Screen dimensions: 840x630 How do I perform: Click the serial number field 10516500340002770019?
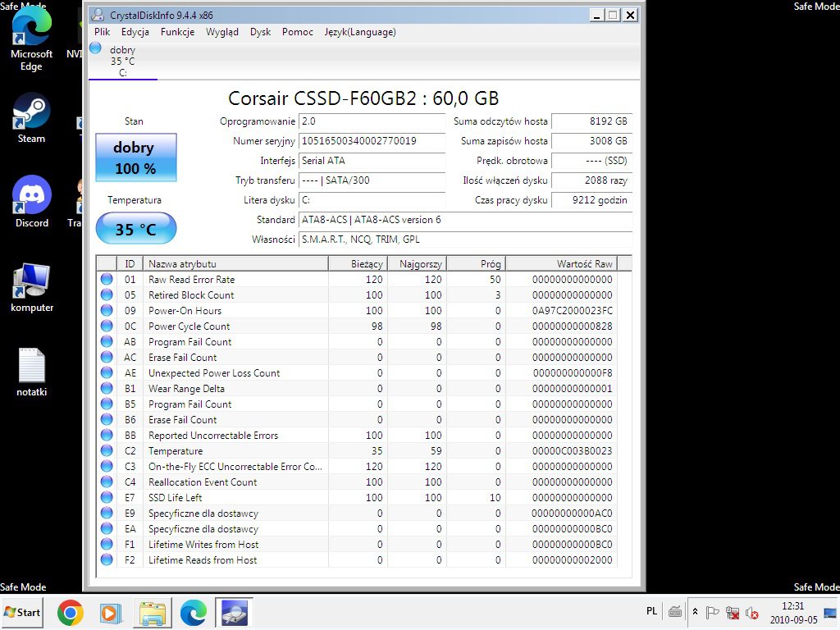(x=372, y=141)
